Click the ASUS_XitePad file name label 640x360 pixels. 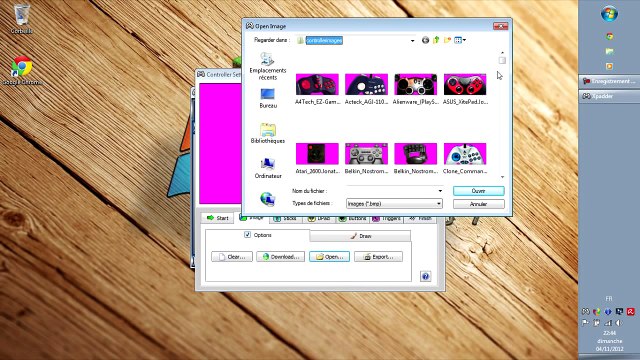(465, 102)
